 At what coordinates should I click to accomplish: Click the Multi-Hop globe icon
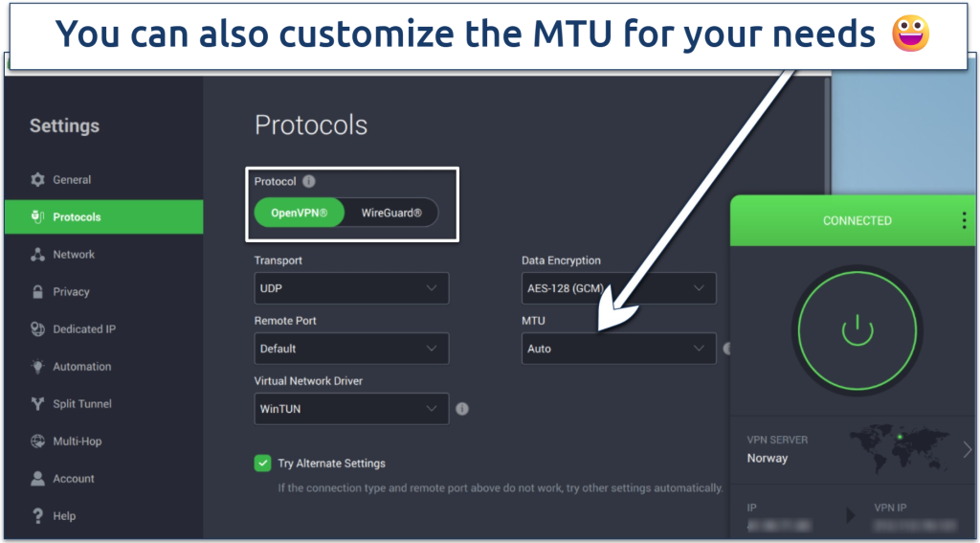pos(37,441)
